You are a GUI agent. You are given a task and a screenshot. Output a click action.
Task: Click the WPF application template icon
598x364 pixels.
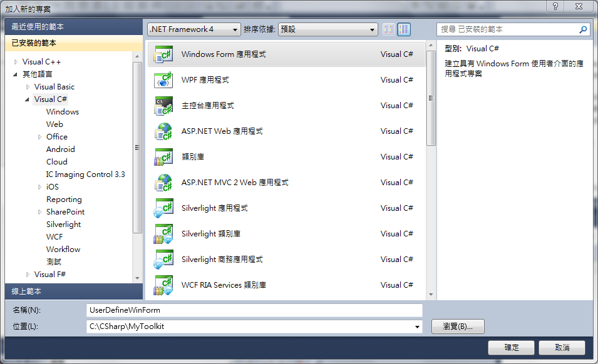[163, 80]
